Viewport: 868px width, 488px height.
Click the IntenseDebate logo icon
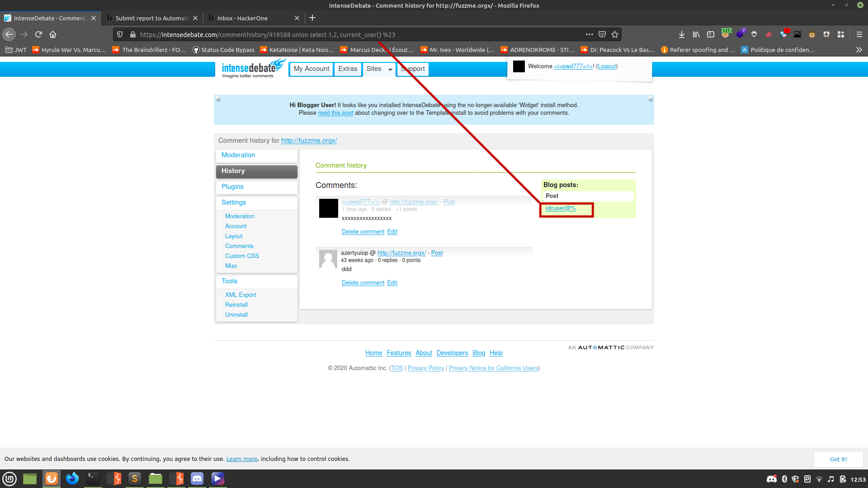coord(251,67)
